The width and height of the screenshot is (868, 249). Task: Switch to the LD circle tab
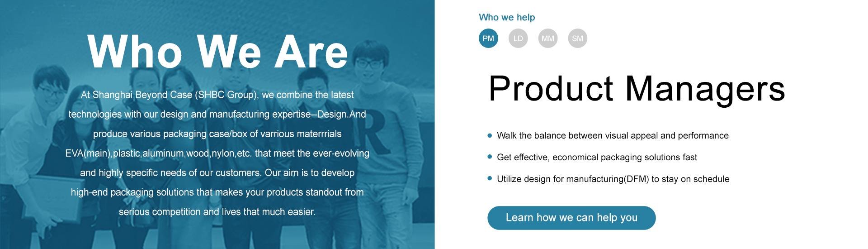click(x=518, y=38)
